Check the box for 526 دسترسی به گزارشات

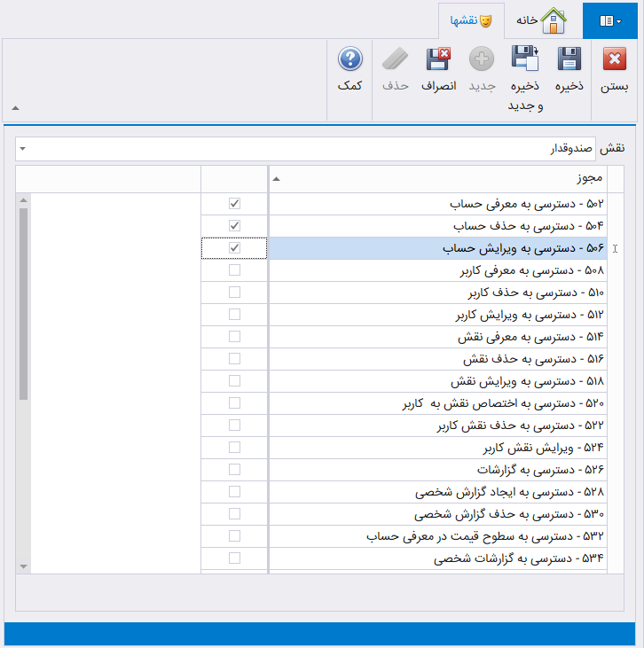(x=234, y=470)
